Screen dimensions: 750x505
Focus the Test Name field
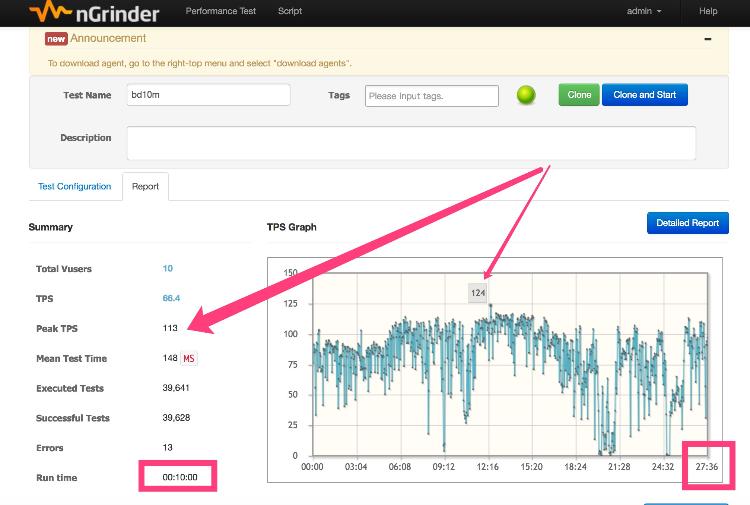pos(208,95)
